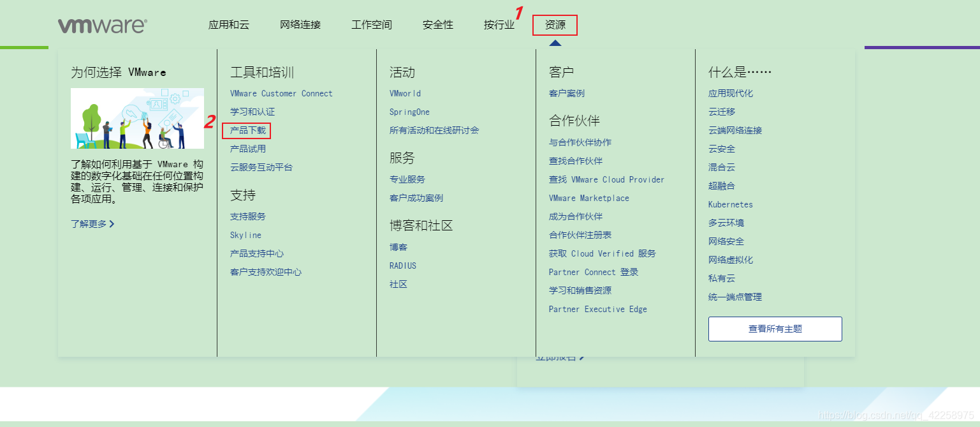Viewport: 980px width, 427px height.
Task: Open the VMware Marketplace link
Action: [589, 198]
